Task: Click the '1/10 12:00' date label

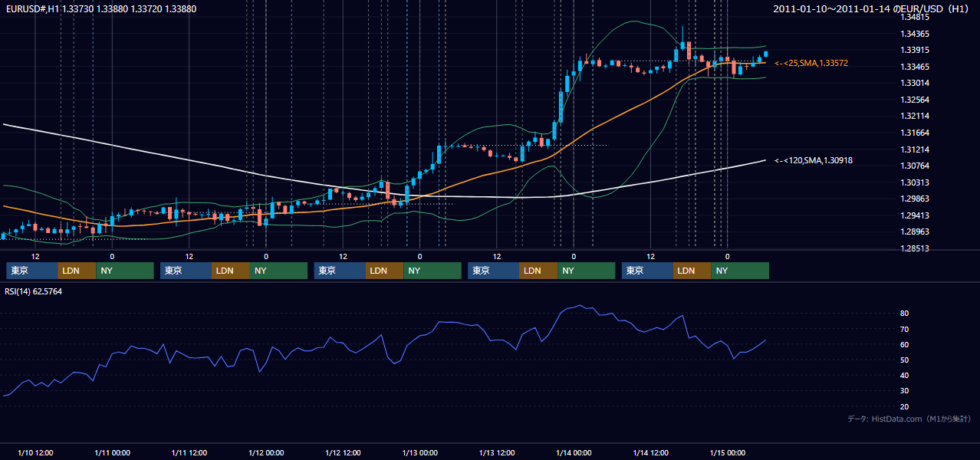Action: [x=35, y=452]
